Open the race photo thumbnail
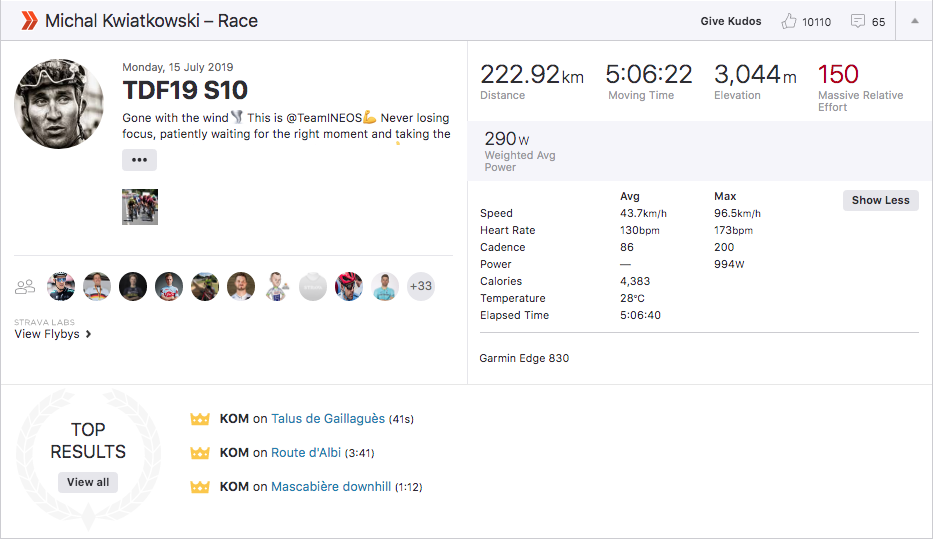934x540 pixels. point(140,207)
